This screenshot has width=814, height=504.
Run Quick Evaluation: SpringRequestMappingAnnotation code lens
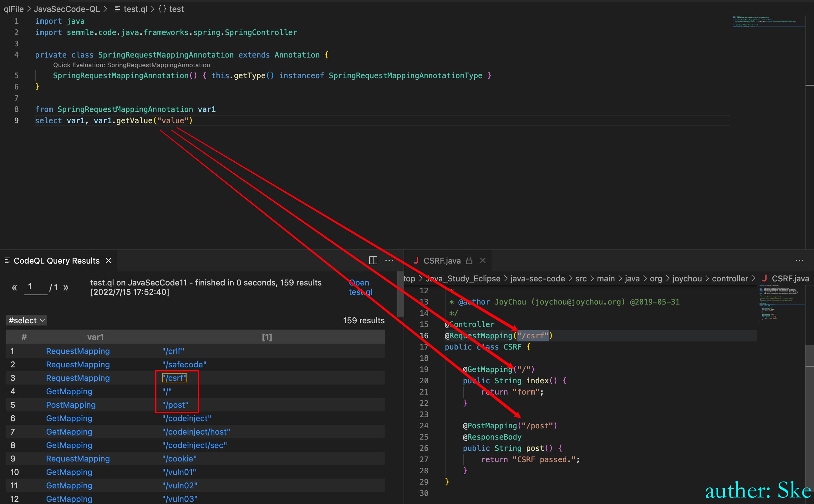coord(131,65)
